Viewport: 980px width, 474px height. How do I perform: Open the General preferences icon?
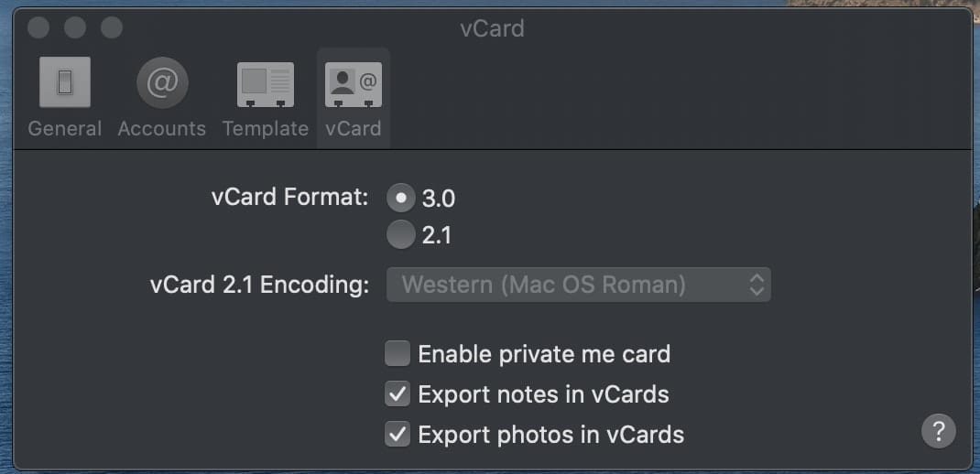64,83
